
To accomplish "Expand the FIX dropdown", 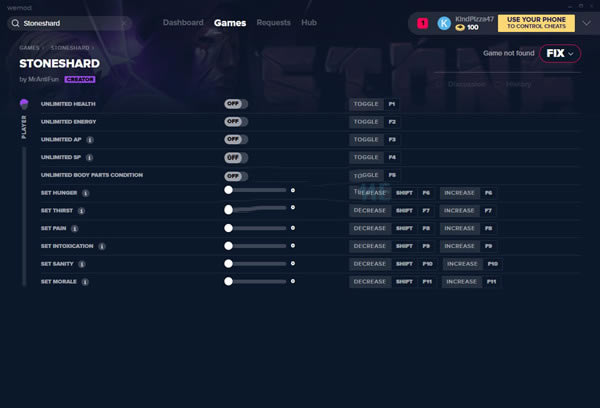I will click(560, 53).
